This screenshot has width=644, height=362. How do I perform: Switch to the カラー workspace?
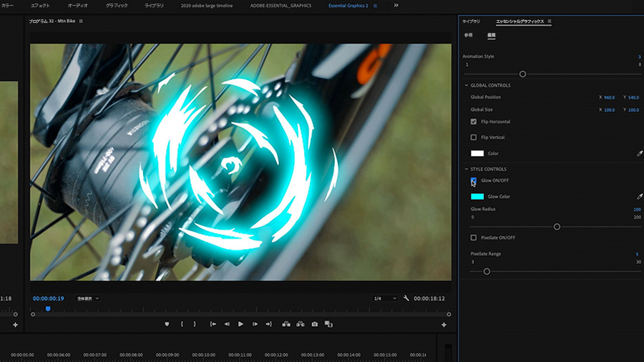(7, 6)
